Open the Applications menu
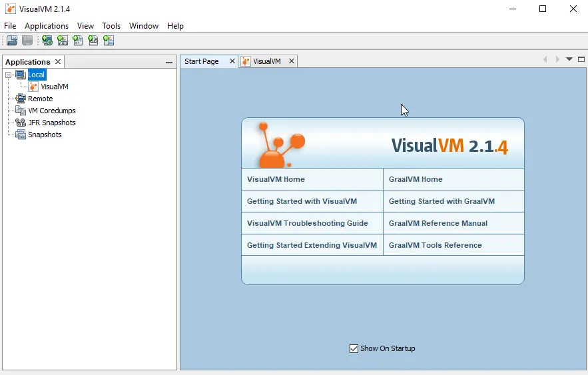The width and height of the screenshot is (588, 375). [47, 26]
